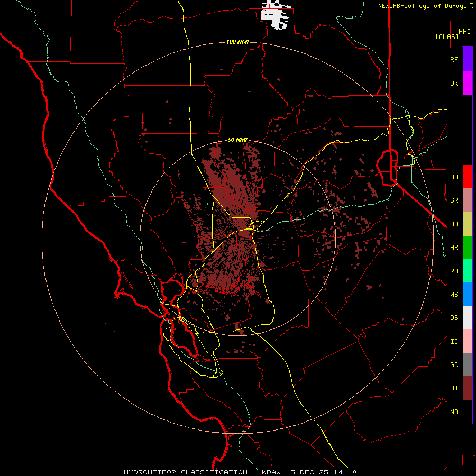Click the WS legend label

click(454, 295)
